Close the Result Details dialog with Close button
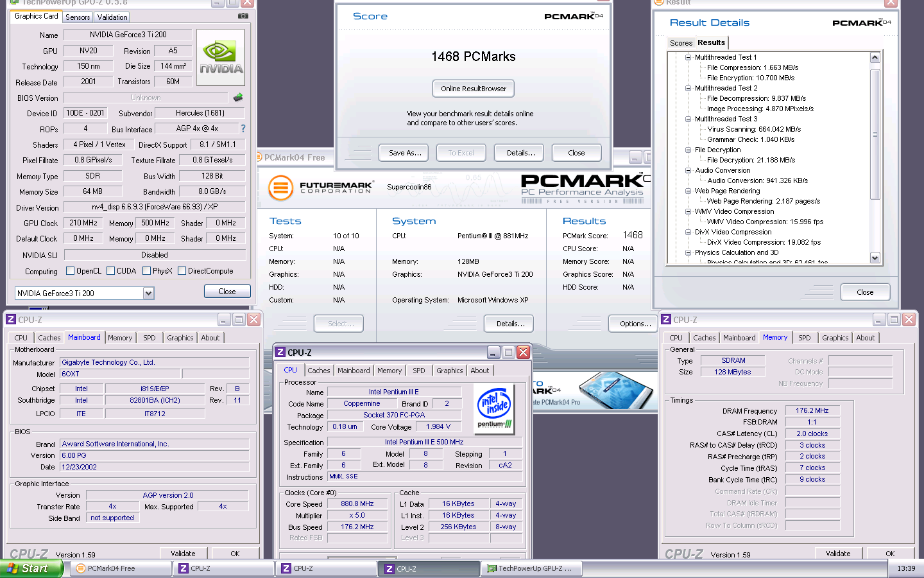 tap(865, 292)
